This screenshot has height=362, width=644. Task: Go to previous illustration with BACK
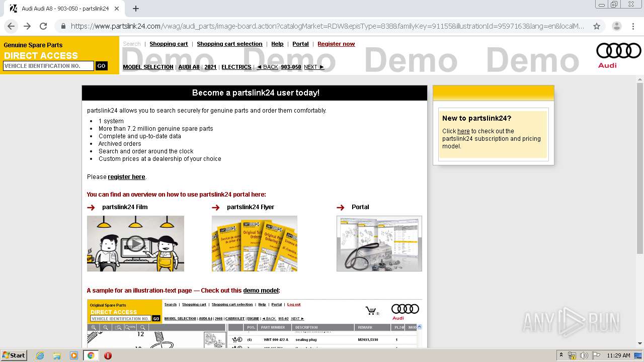pyautogui.click(x=267, y=67)
